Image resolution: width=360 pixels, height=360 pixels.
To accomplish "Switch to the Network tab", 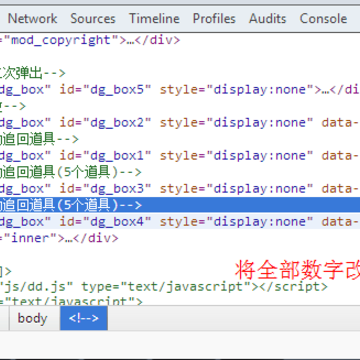I will pos(32,19).
